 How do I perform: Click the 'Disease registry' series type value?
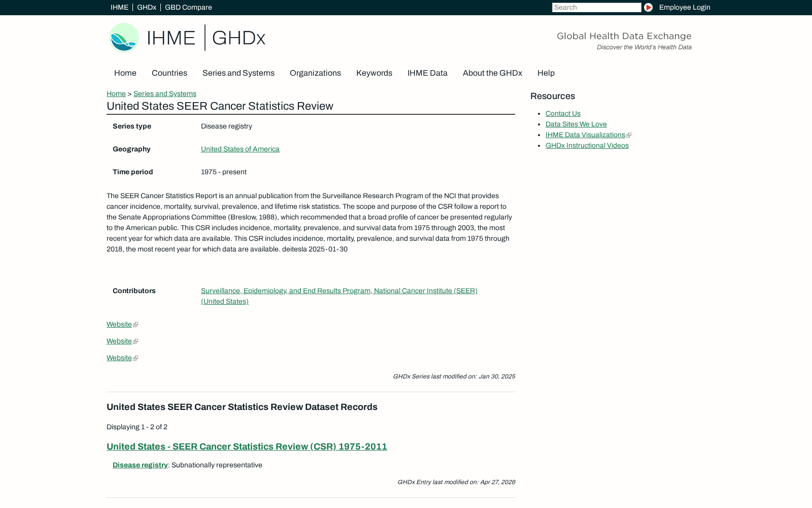[226, 126]
